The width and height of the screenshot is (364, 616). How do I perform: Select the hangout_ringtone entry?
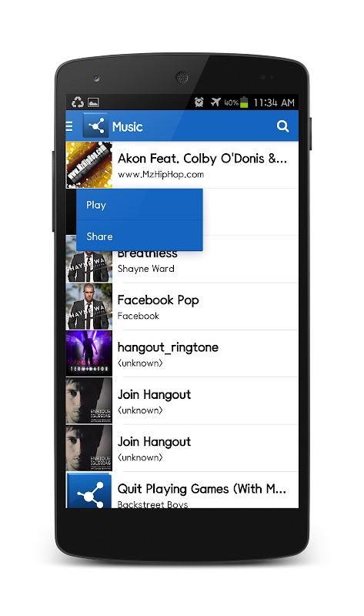[182, 353]
